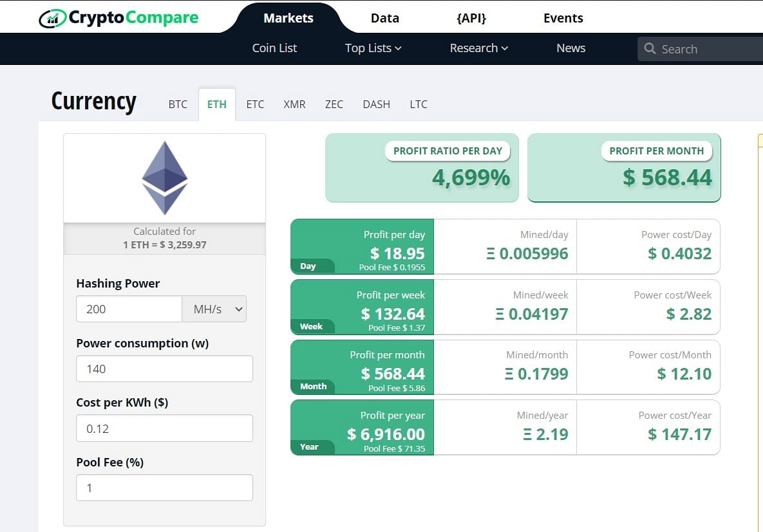Viewport: 763px width, 532px height.
Task: Click the Power cost/Month $ 12.10 value
Action: pyautogui.click(x=684, y=374)
